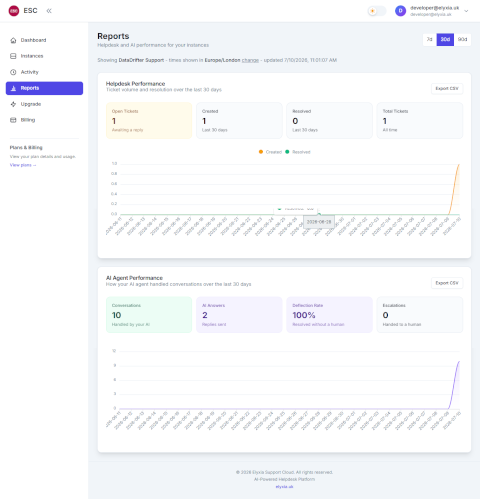
Task: Click the Total Tickets card
Action: pos(420,121)
